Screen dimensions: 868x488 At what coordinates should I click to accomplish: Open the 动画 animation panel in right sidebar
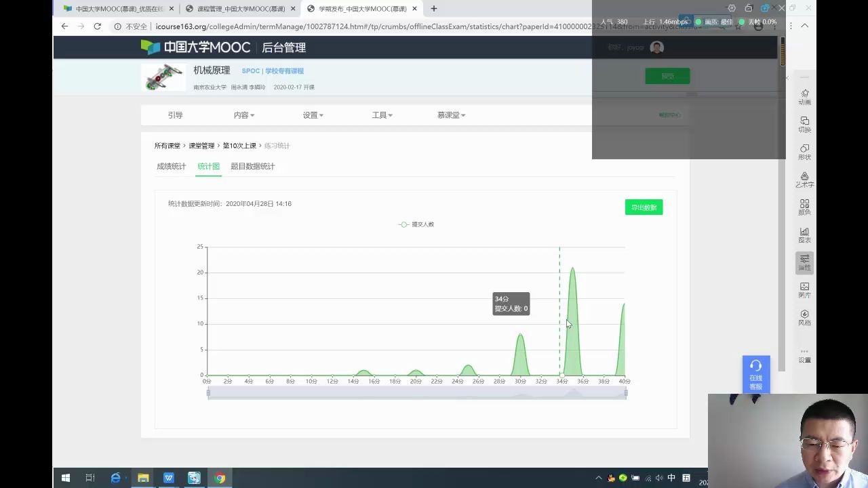coord(804,97)
